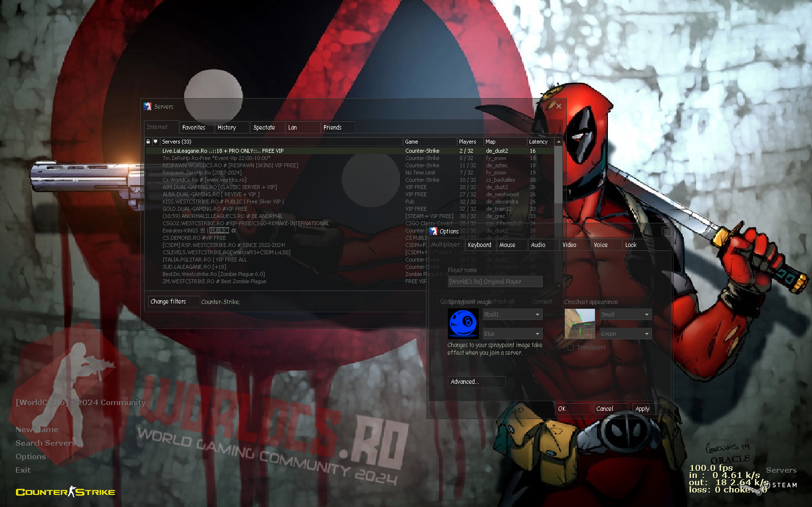Image resolution: width=812 pixels, height=507 pixels.
Task: Toggle the Translucent crosshair checkbox
Action: [x=571, y=348]
